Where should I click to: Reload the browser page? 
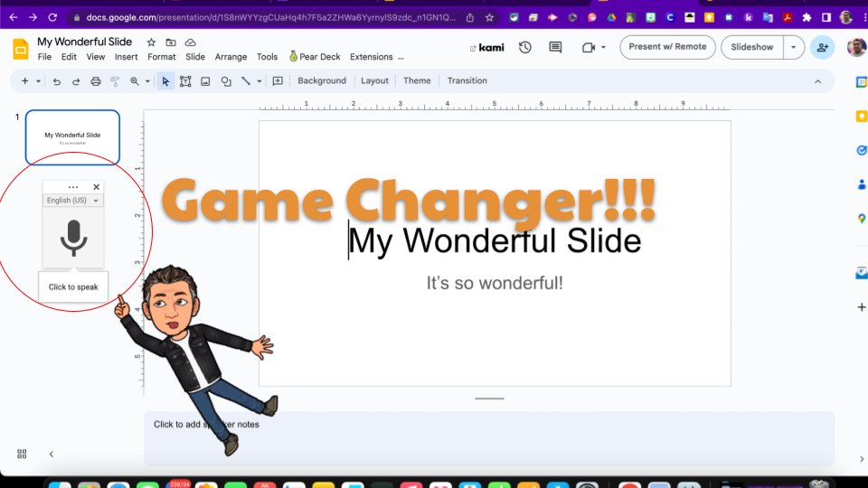click(52, 17)
